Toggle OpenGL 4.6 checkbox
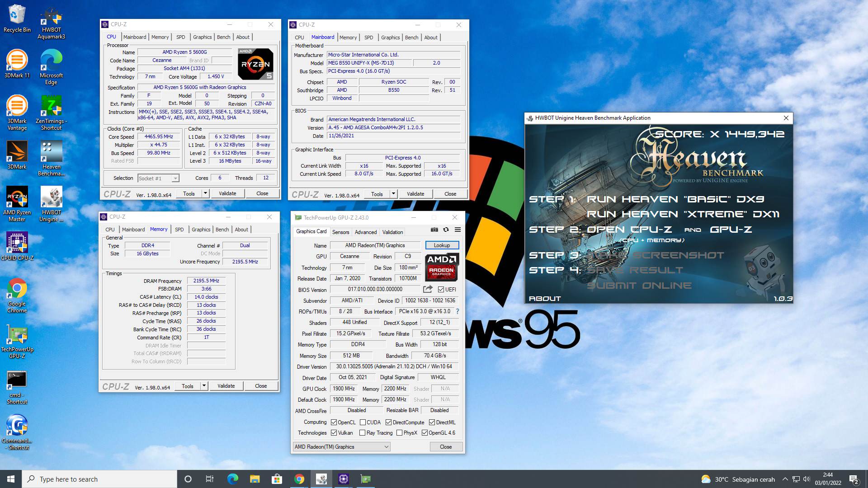The height and width of the screenshot is (488, 868). click(425, 433)
